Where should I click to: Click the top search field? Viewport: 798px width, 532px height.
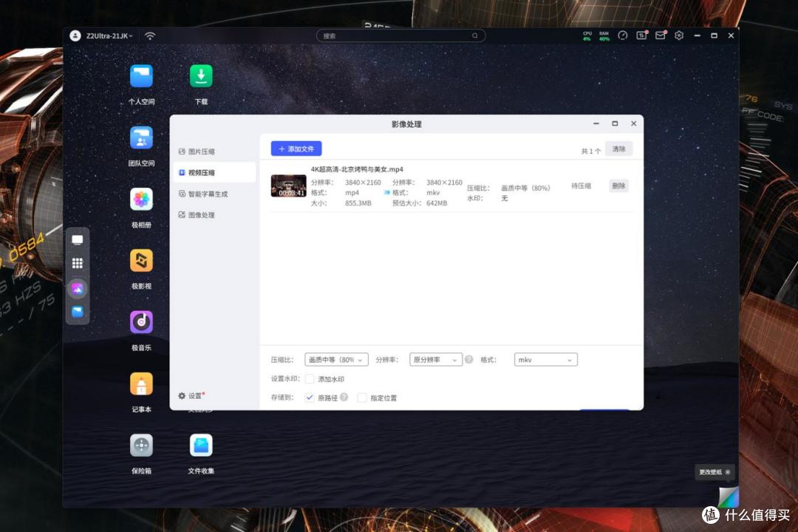click(400, 35)
